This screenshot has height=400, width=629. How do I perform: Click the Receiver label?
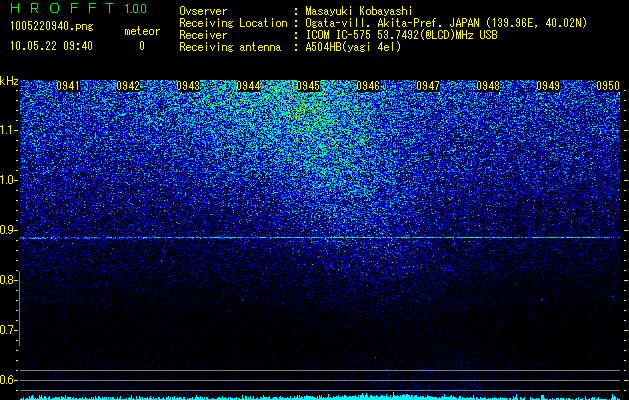(x=203, y=35)
